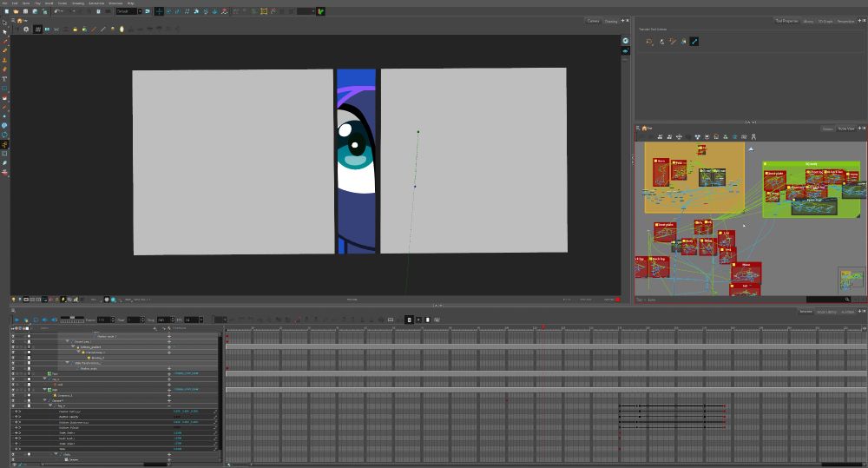Click the Open Scene folder icon
The width and height of the screenshot is (868, 468).
coord(16,11)
